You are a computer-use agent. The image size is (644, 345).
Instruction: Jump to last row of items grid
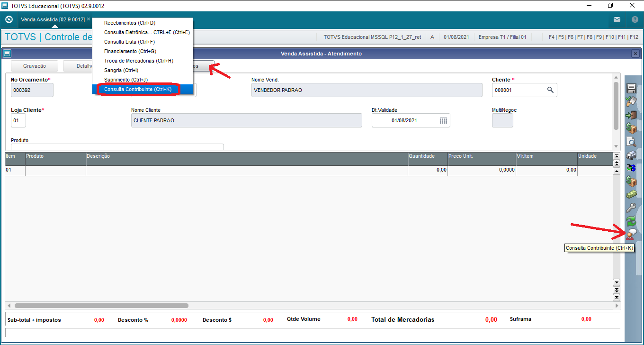click(x=617, y=298)
